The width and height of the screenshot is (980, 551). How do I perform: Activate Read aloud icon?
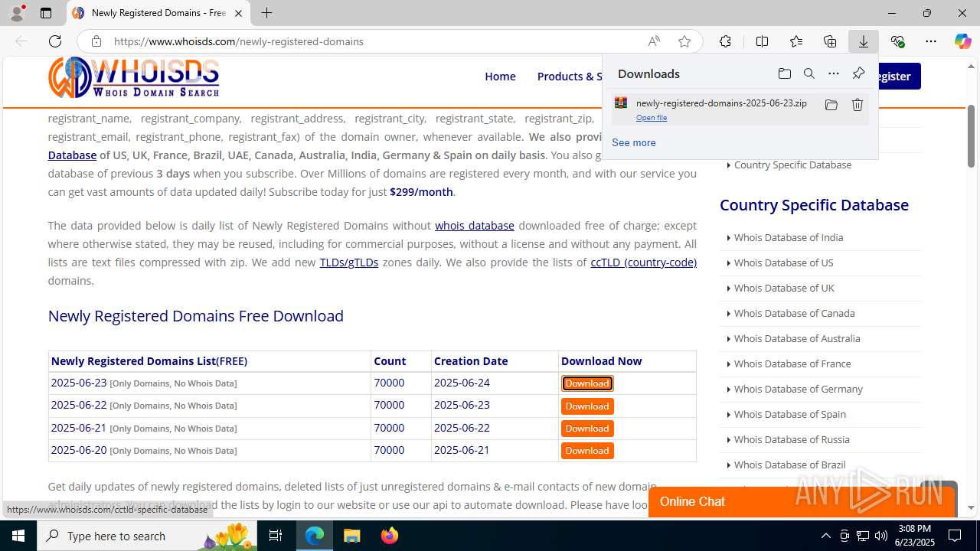coord(654,41)
